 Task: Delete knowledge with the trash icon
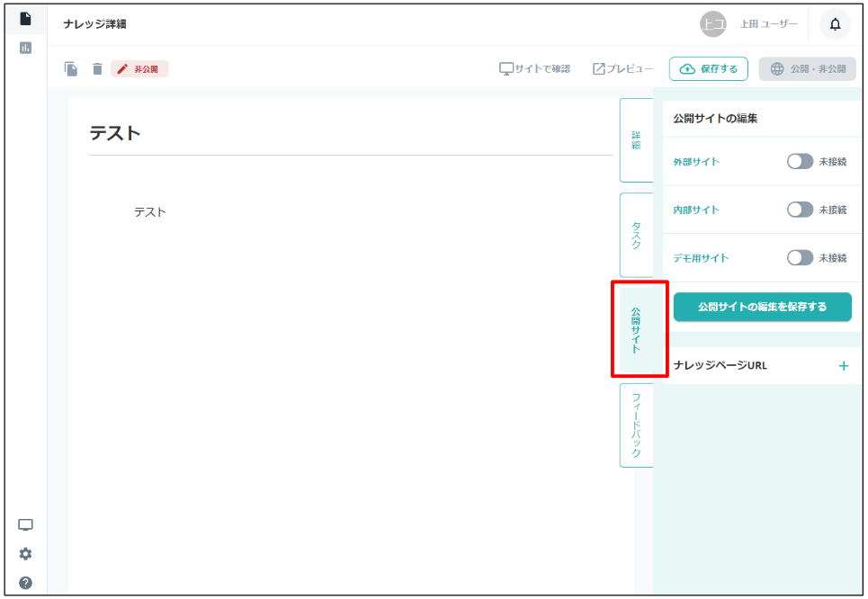coord(97,69)
